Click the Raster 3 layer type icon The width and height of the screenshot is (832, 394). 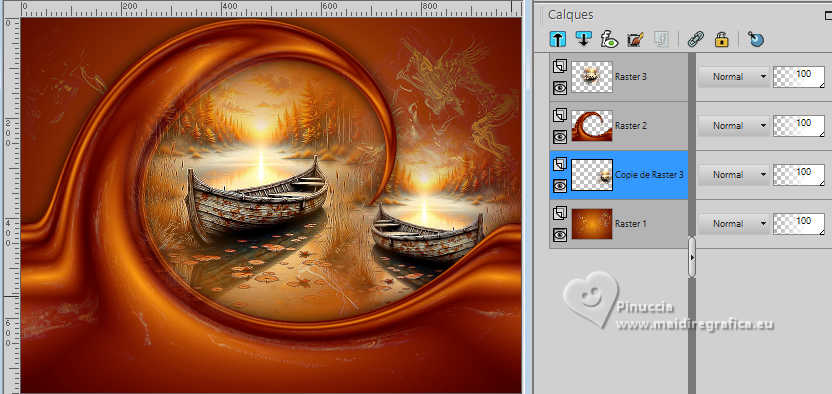[x=560, y=67]
